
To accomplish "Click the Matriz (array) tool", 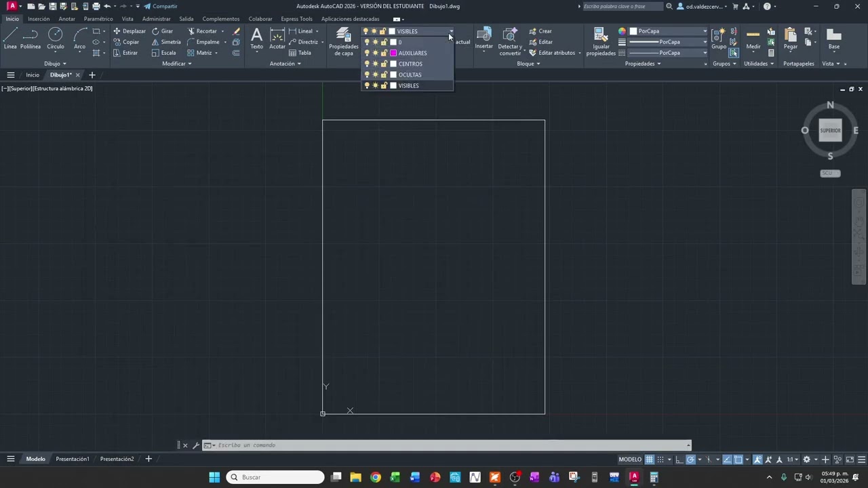I will pyautogui.click(x=200, y=53).
